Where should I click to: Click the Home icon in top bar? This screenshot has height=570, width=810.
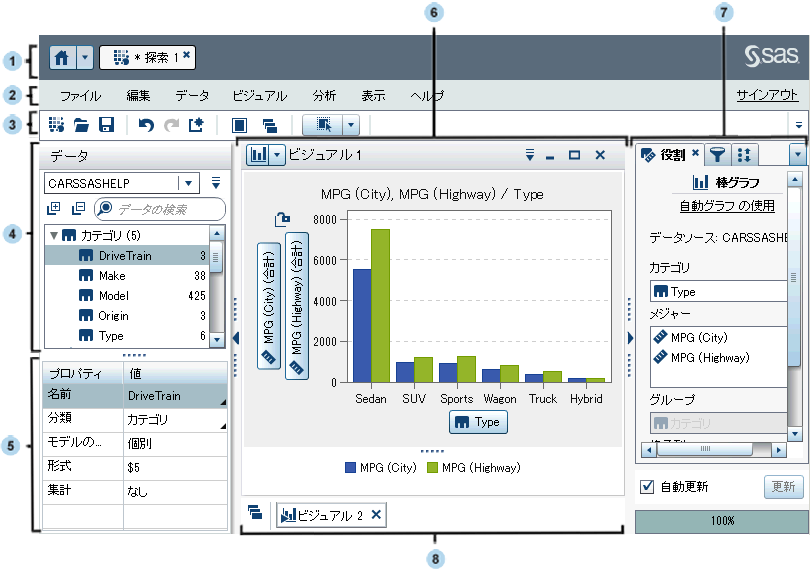pos(61,58)
